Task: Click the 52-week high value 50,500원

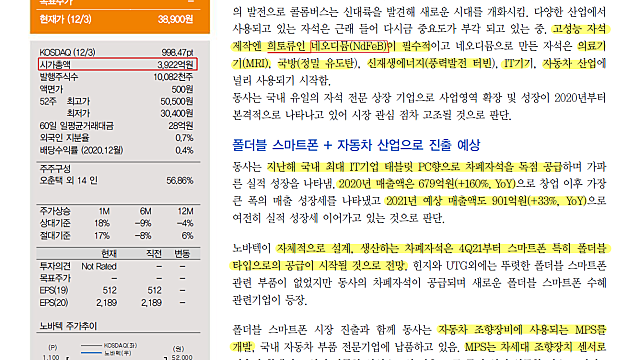Action: coord(177,101)
